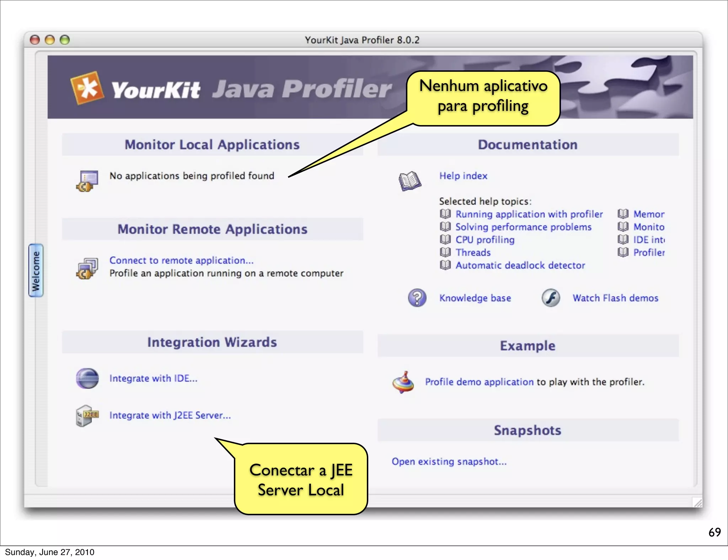Click the window resize grip corner

pos(698,502)
